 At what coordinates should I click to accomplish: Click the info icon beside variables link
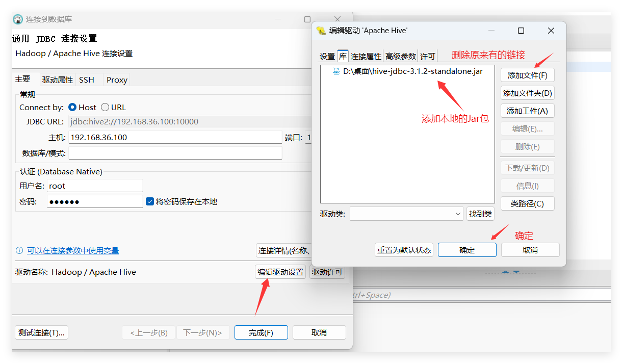[19, 250]
